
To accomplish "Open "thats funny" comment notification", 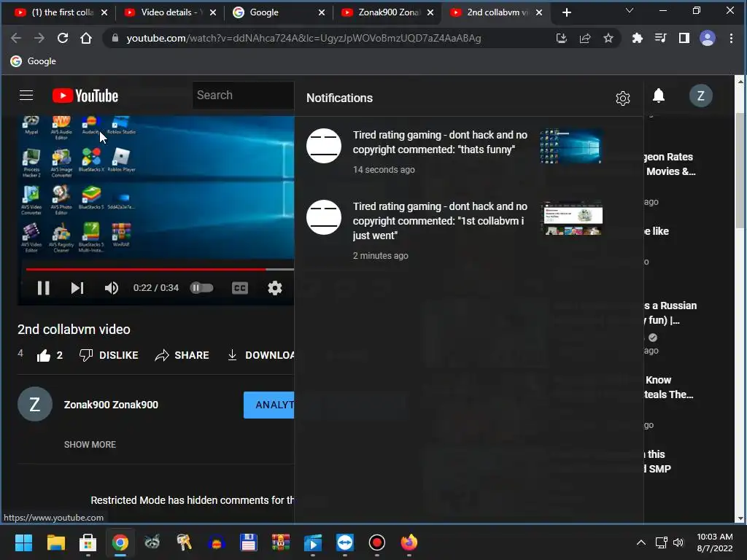I will (x=469, y=152).
